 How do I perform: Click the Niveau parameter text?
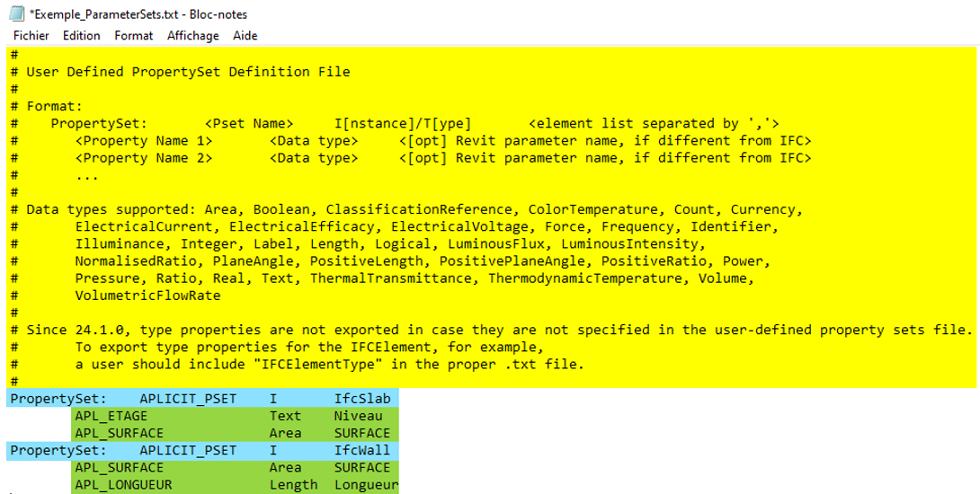coord(358,416)
